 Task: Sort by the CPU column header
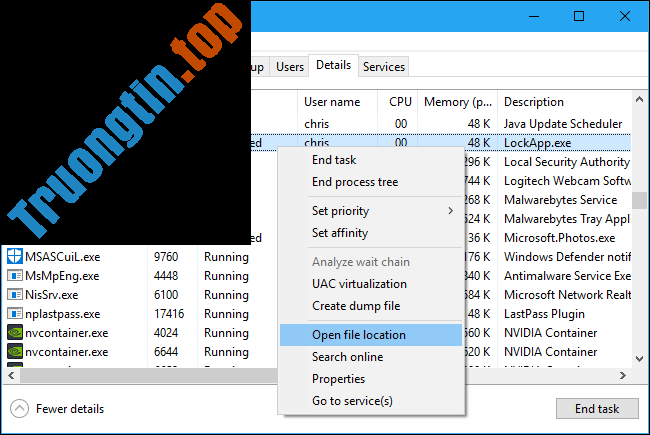pyautogui.click(x=398, y=102)
